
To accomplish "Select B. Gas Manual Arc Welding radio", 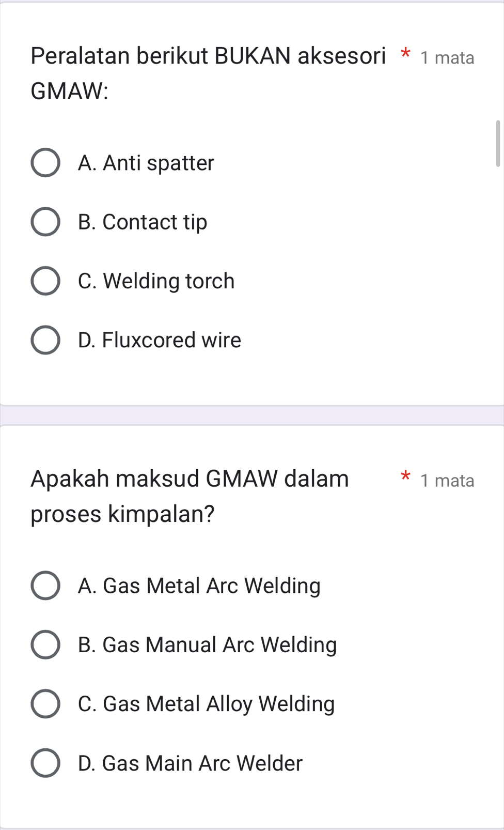I will coord(45,645).
